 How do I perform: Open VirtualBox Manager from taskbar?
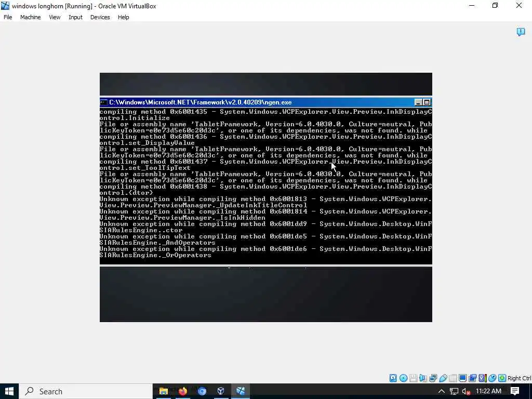click(221, 391)
